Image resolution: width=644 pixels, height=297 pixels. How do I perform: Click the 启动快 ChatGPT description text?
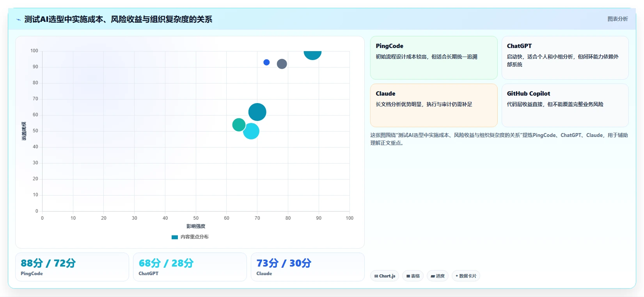click(562, 60)
